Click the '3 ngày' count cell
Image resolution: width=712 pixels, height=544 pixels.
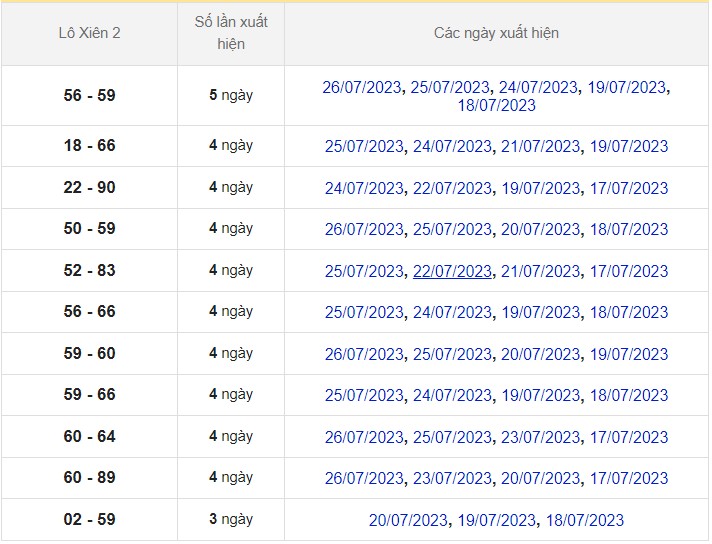click(x=231, y=520)
